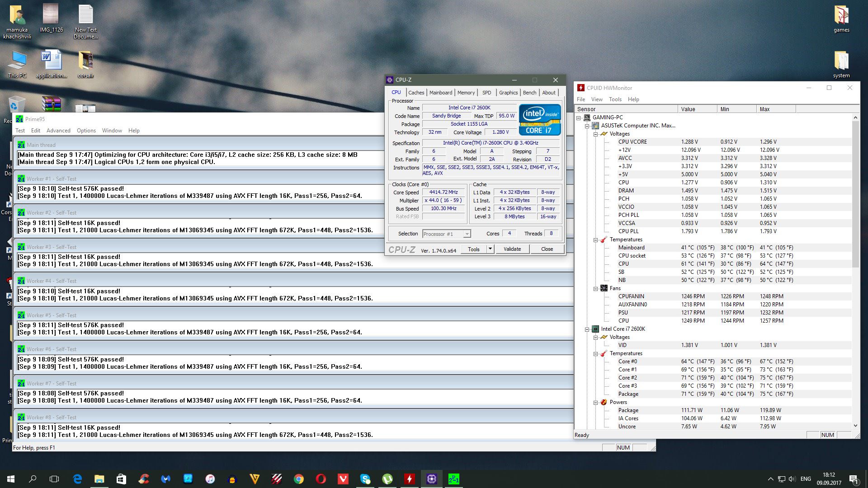Click Tools button in CPU-Z
The image size is (868, 488).
tap(474, 249)
